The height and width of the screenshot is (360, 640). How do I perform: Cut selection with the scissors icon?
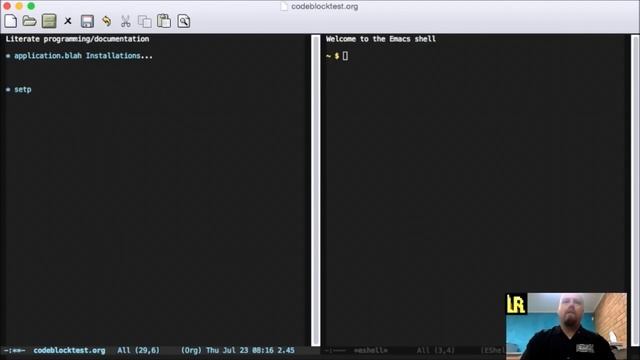click(x=126, y=21)
